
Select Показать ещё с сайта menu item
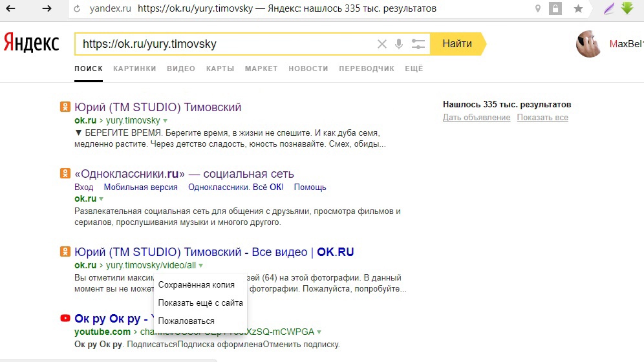(200, 303)
